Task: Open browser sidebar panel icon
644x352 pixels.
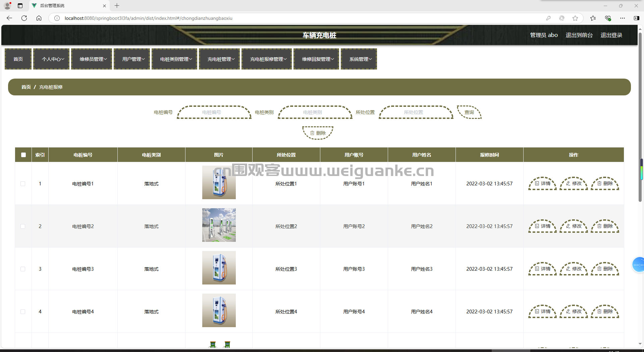Action: coord(636,18)
